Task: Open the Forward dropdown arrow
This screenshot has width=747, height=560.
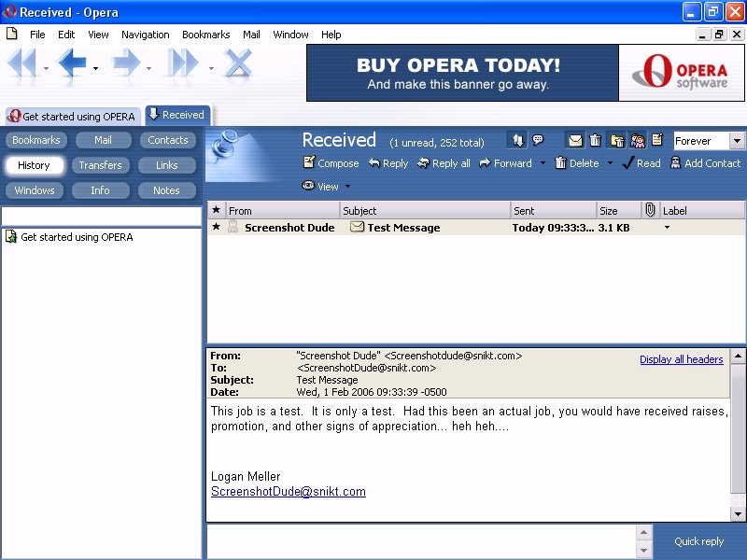Action: 543,163
